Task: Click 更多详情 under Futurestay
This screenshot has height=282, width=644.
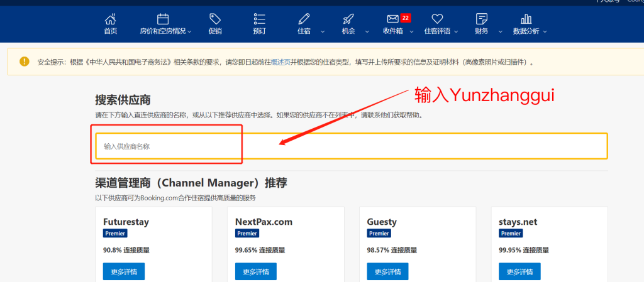Action: (124, 271)
